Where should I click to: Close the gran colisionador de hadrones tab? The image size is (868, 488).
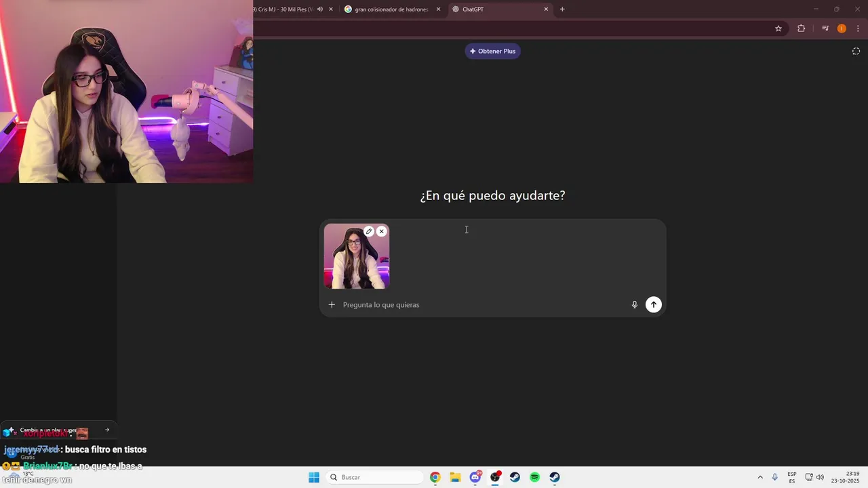pyautogui.click(x=438, y=9)
